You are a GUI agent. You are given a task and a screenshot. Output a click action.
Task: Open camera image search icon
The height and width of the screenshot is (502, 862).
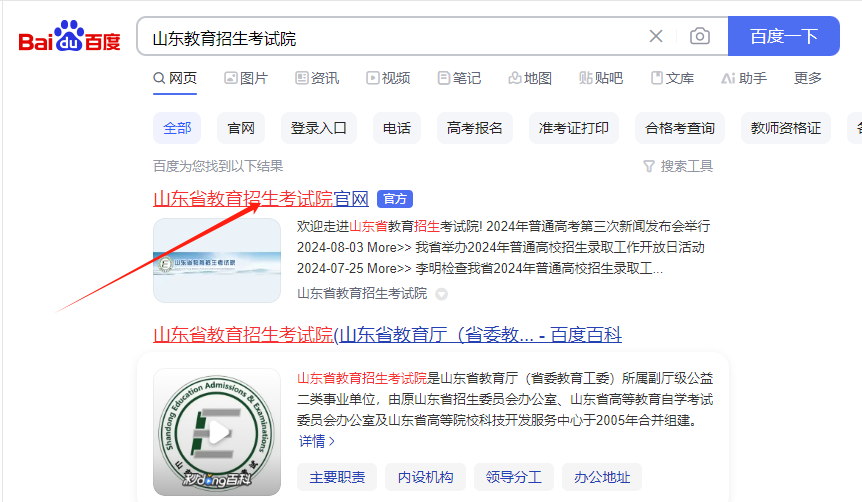(699, 36)
